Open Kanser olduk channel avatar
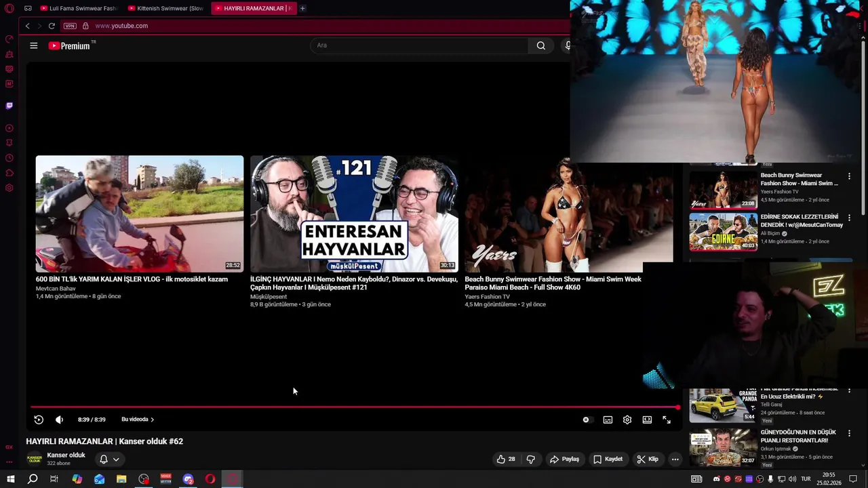868x488 pixels. click(34, 459)
